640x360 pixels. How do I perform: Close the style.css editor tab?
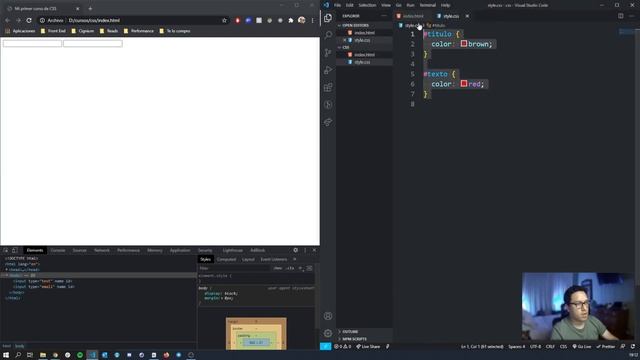(x=467, y=16)
